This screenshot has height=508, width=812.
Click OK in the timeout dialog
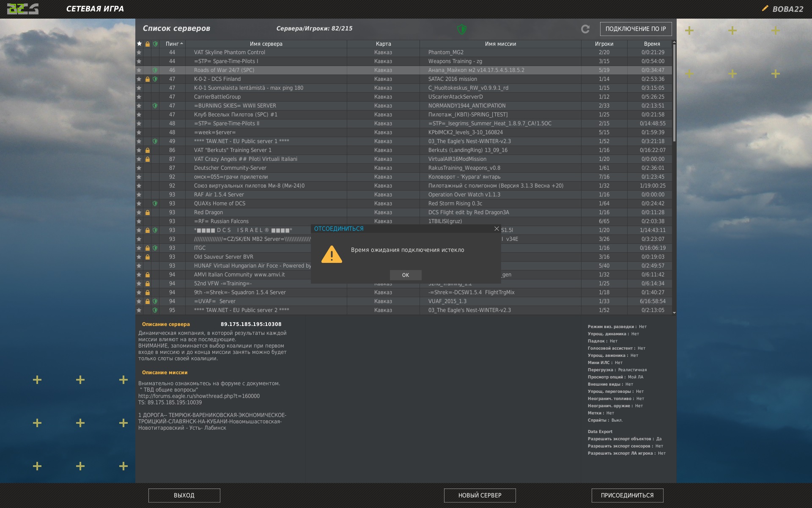406,275
